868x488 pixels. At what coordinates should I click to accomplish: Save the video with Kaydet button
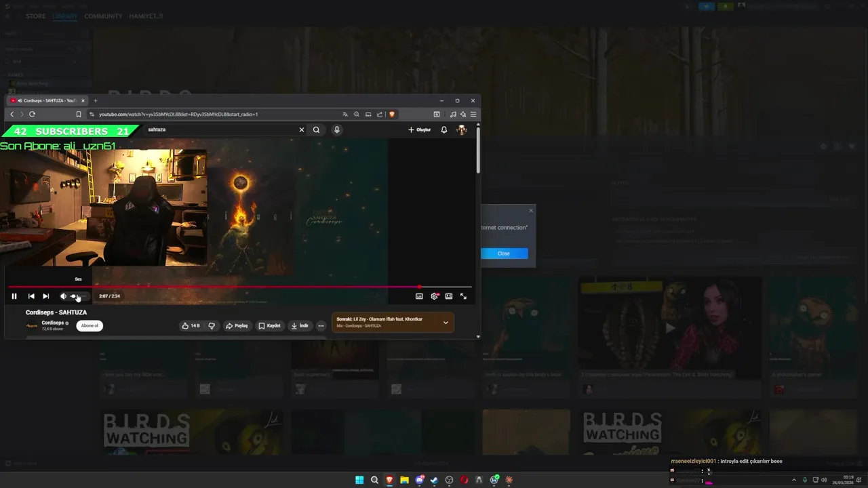[270, 326]
